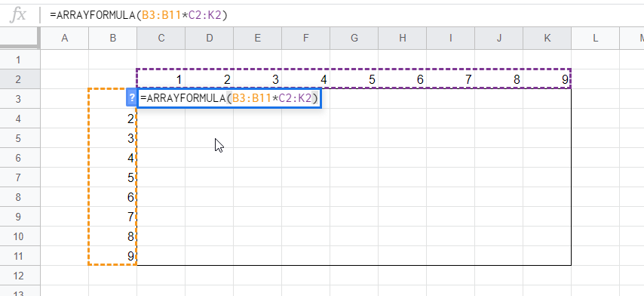The width and height of the screenshot is (644, 296).
Task: Click cell I2 containing 7
Action: (450, 79)
